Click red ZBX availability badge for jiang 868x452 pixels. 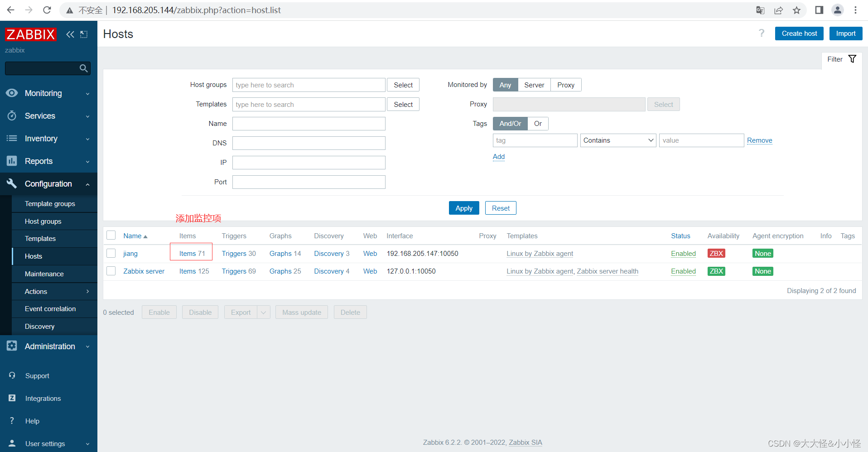click(716, 254)
